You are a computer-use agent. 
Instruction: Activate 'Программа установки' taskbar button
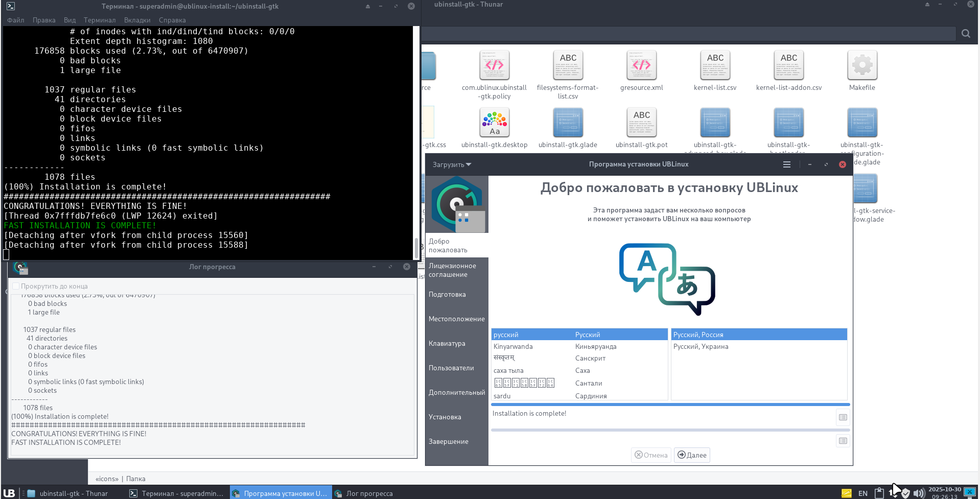point(281,493)
